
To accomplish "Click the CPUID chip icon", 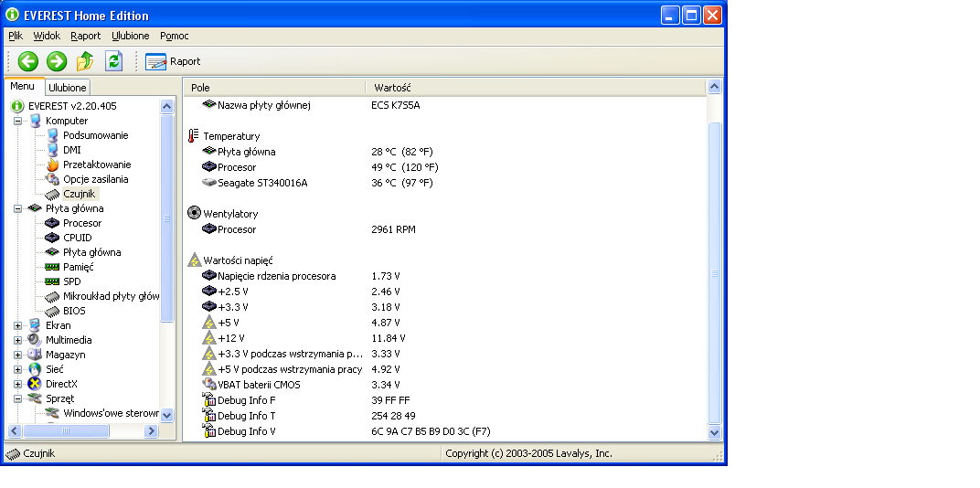I will coord(52,238).
